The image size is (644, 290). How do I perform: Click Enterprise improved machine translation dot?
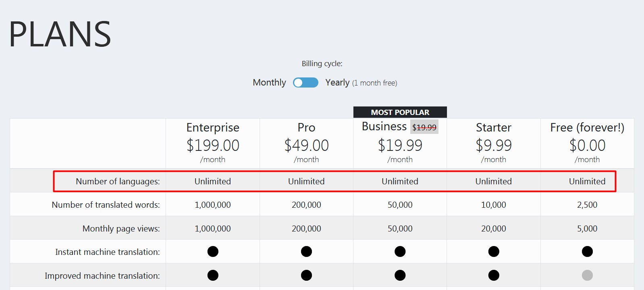click(x=213, y=275)
